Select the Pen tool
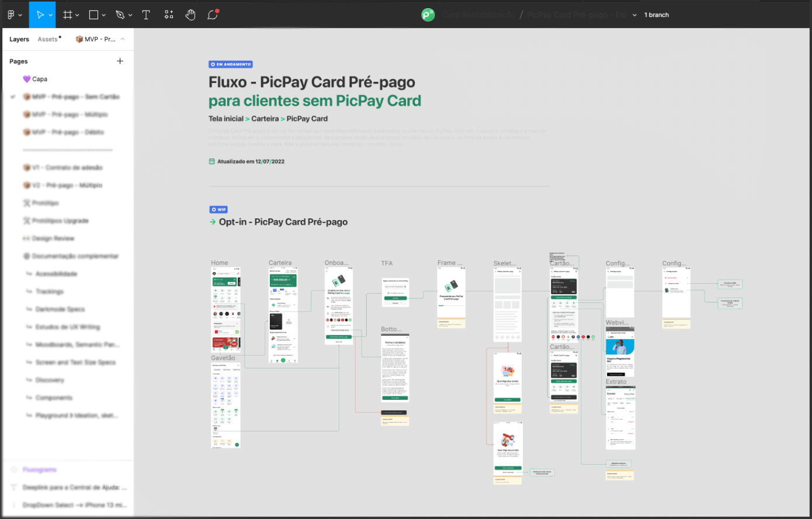This screenshot has width=812, height=519. (120, 15)
